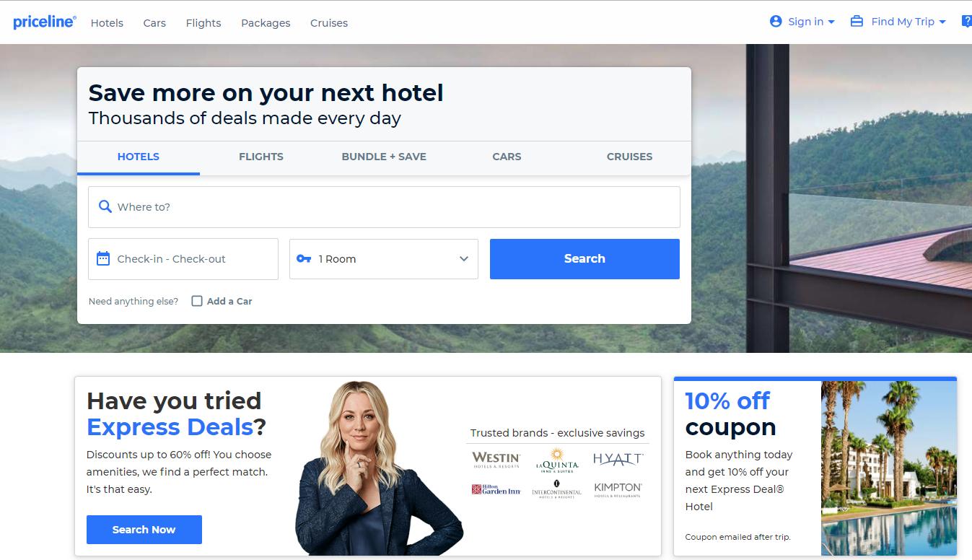Viewport: 972px width, 560px height.
Task: Click the Find My Trip briefcase icon
Action: (x=857, y=22)
